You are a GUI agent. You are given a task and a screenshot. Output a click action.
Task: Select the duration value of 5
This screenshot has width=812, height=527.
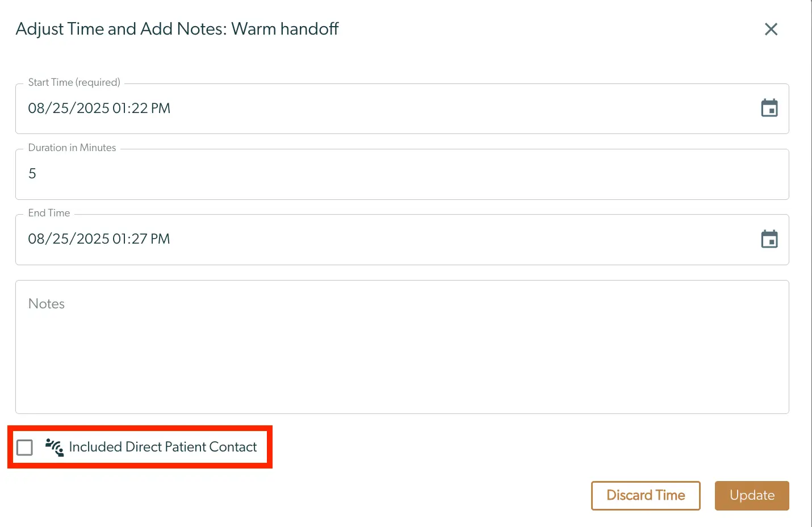pos(32,174)
